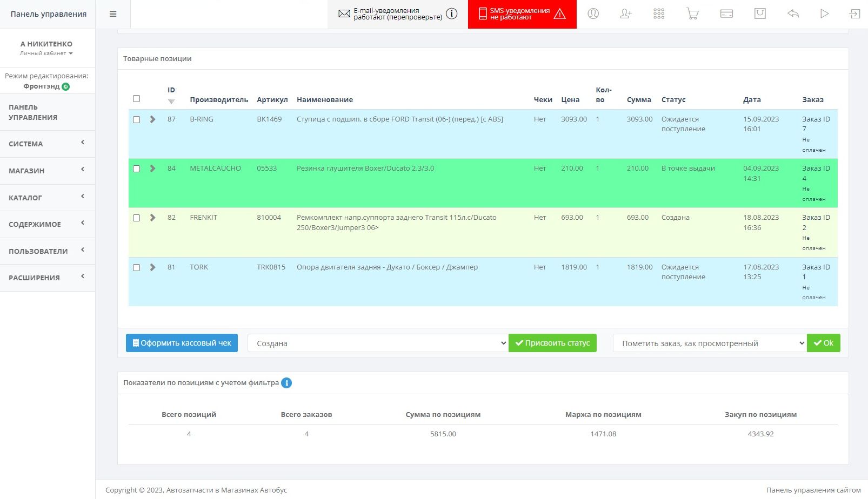Screen dimensions: 868x499
Task: Click the info icon beside filter indicators
Action: click(286, 383)
